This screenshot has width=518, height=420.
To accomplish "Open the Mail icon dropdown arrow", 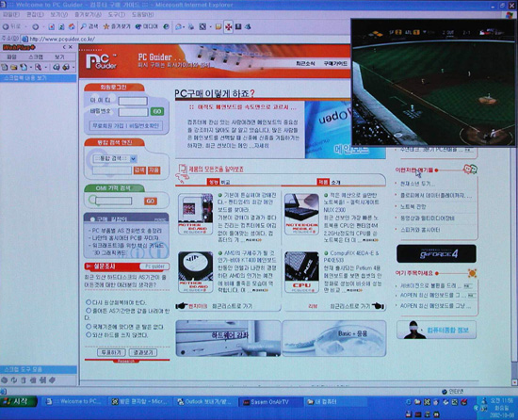I will (x=184, y=27).
